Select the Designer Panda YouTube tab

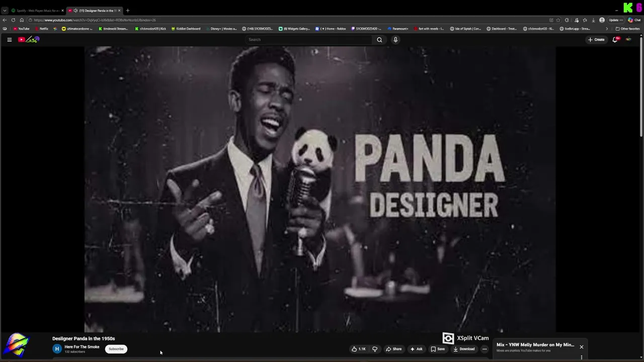(95, 11)
